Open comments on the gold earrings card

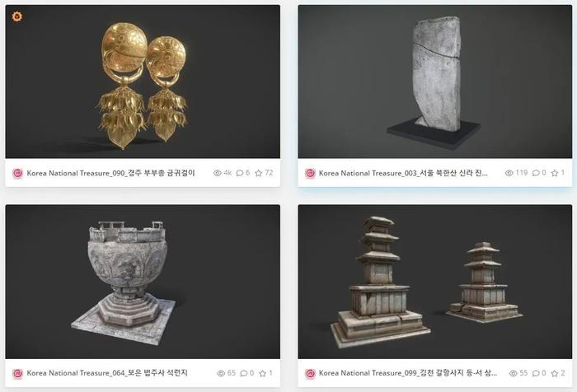tap(240, 173)
